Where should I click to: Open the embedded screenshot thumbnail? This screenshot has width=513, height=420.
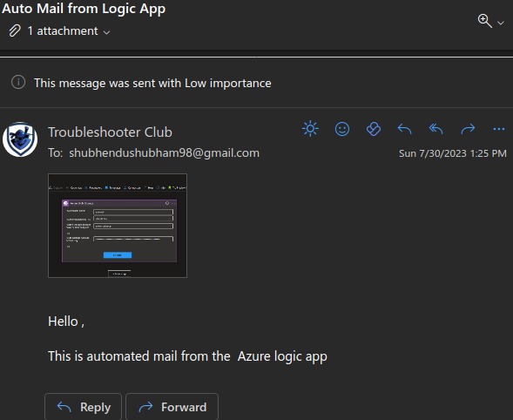pos(118,226)
